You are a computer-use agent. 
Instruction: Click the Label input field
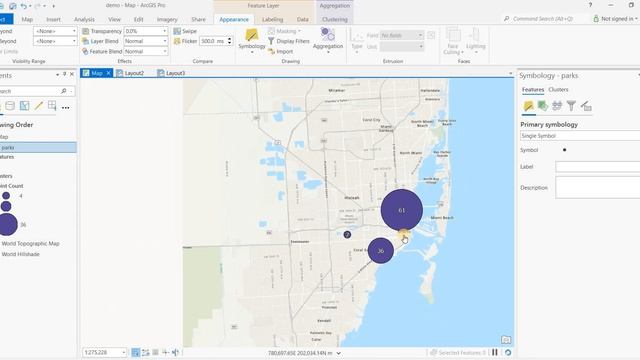598,167
